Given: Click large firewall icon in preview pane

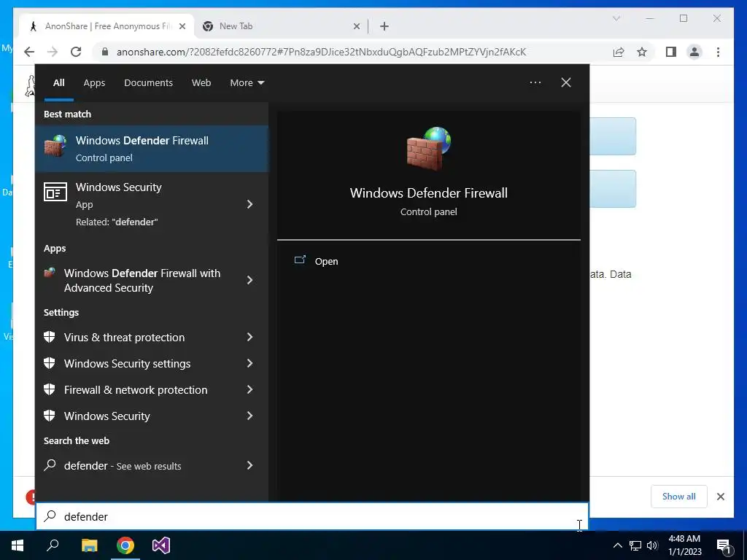Looking at the screenshot, I should 429,149.
